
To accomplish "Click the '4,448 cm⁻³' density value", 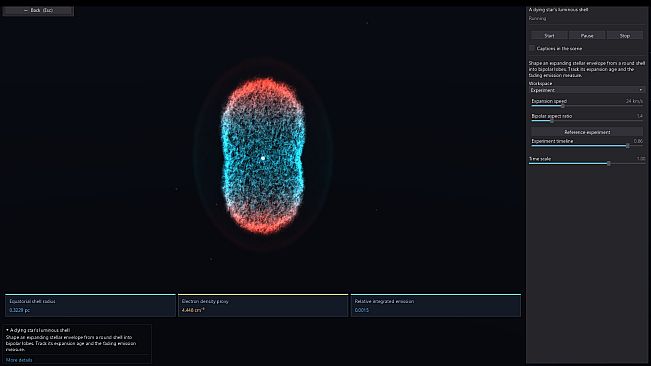I will 193,310.
